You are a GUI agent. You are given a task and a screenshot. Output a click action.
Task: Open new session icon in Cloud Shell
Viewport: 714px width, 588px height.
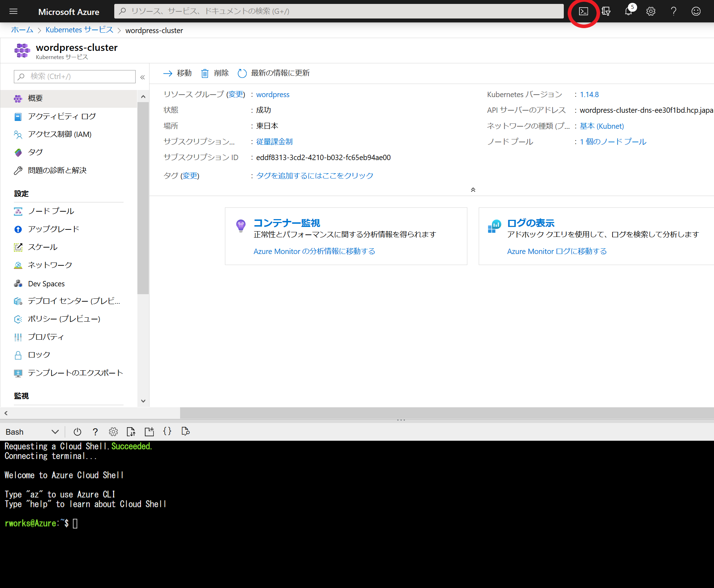click(x=149, y=431)
